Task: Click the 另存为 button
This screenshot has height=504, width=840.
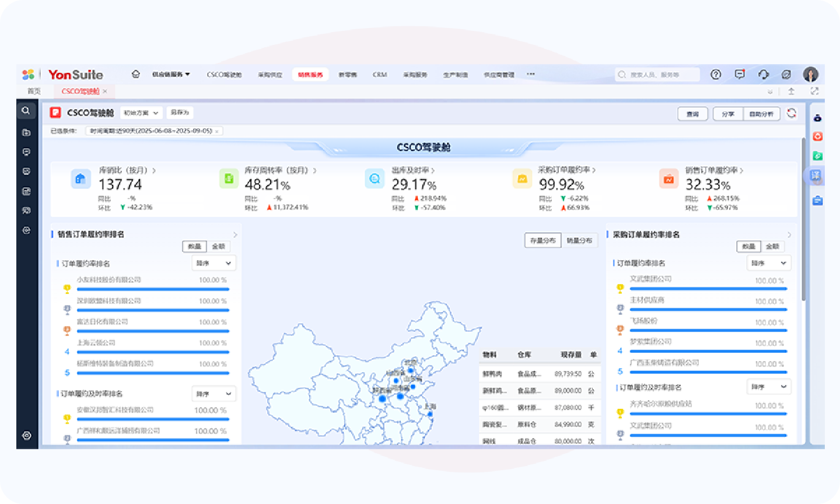Action: (180, 113)
